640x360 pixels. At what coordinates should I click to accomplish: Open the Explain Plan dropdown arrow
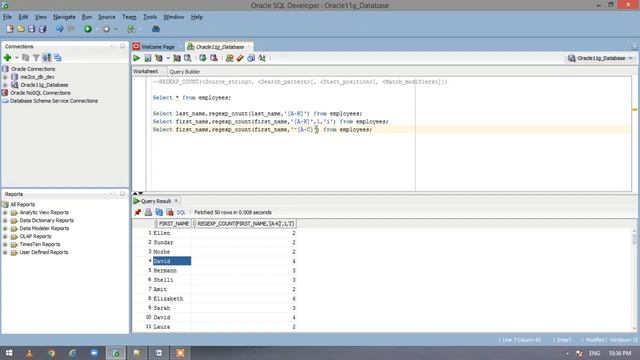pyautogui.click(x=168, y=58)
